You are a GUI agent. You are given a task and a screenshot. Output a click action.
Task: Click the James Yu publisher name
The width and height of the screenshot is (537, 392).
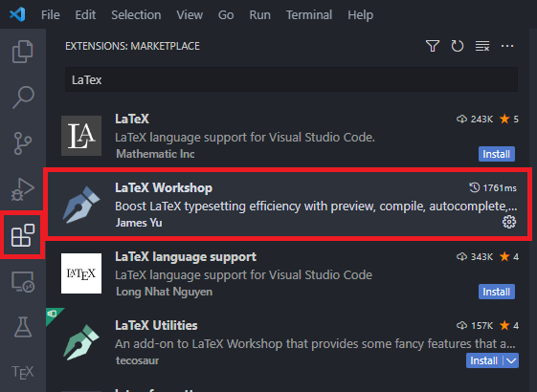[x=139, y=223]
